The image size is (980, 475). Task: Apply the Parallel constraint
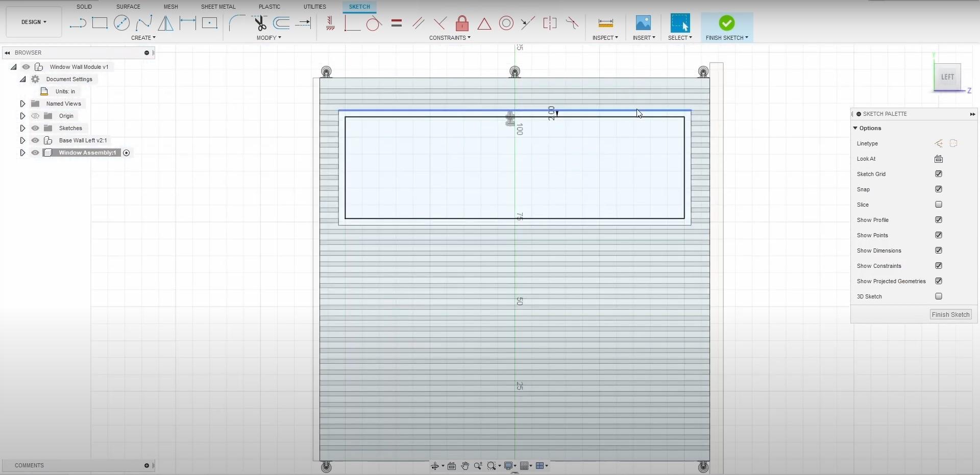(x=419, y=23)
